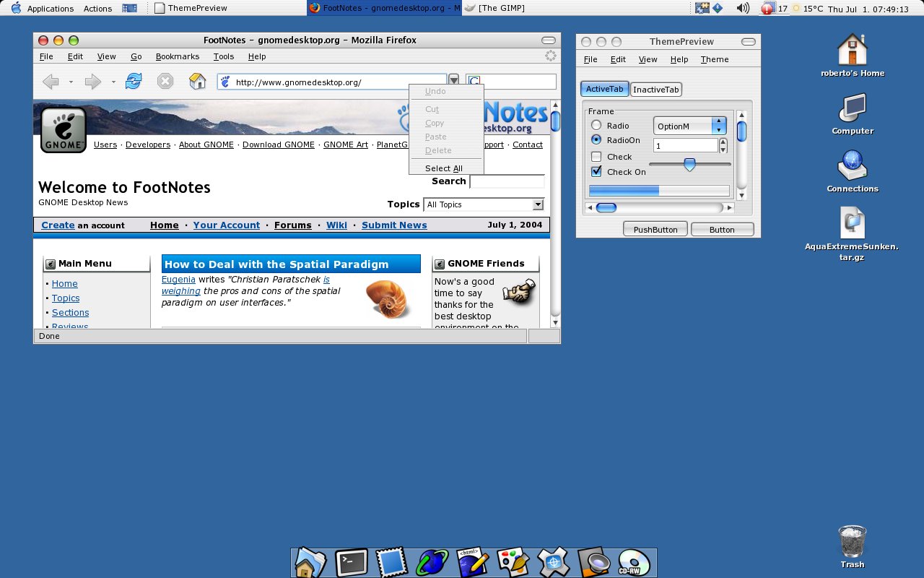
Task: Increase the spin box value with the up arrow
Action: [723, 142]
